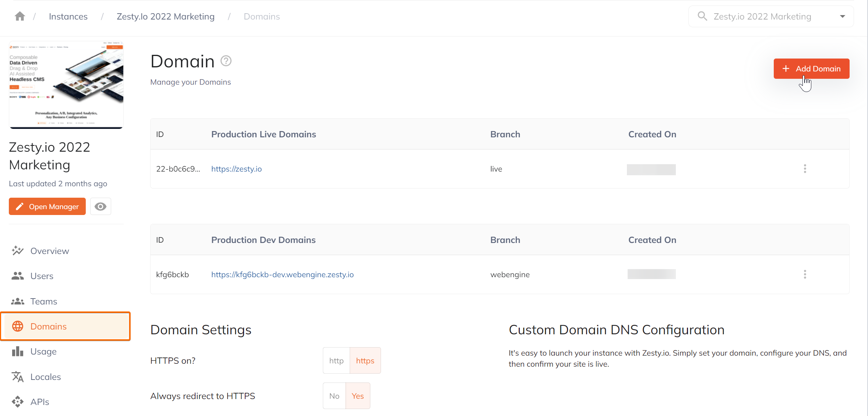The width and height of the screenshot is (868, 416).
Task: Open the https://zesty.io link
Action: pos(236,169)
